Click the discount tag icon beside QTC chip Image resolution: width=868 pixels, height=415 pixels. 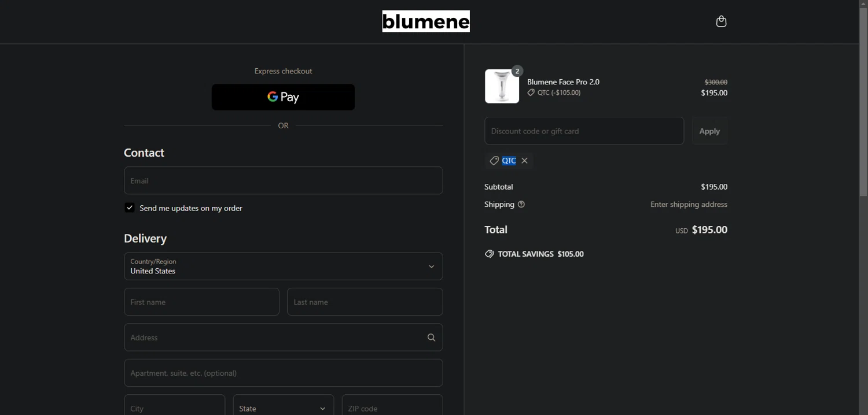(494, 161)
